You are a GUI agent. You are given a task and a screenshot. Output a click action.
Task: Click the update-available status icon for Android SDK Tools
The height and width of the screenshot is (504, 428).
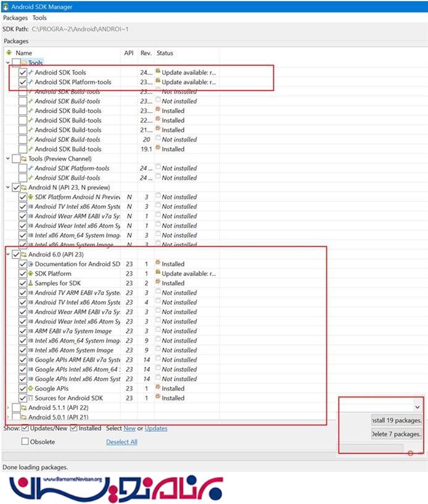(158, 71)
